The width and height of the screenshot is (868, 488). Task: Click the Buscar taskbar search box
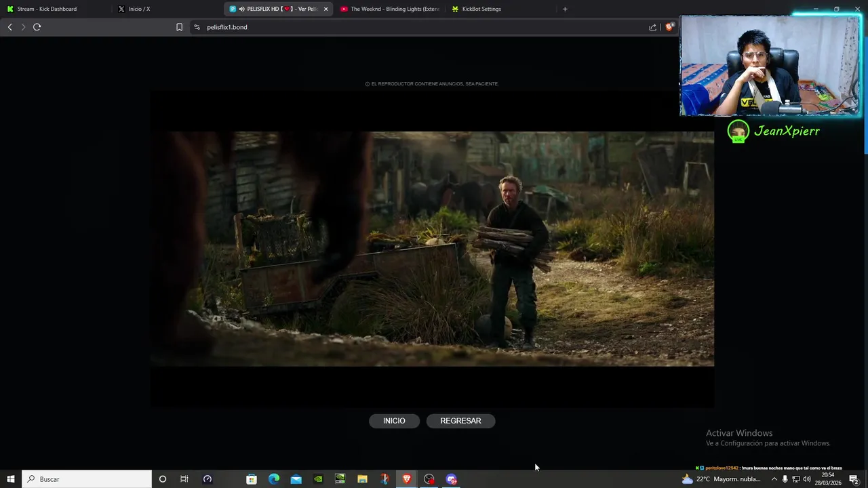coord(87,479)
